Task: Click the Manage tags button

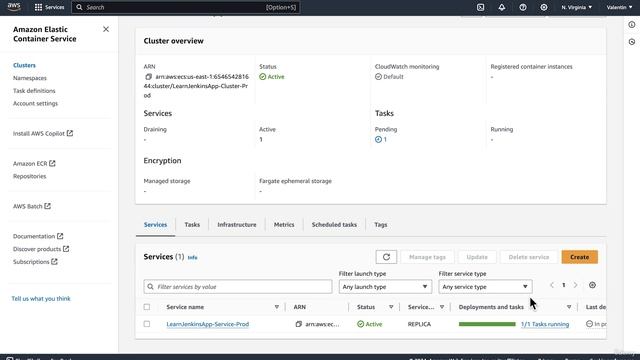Action: (427, 257)
